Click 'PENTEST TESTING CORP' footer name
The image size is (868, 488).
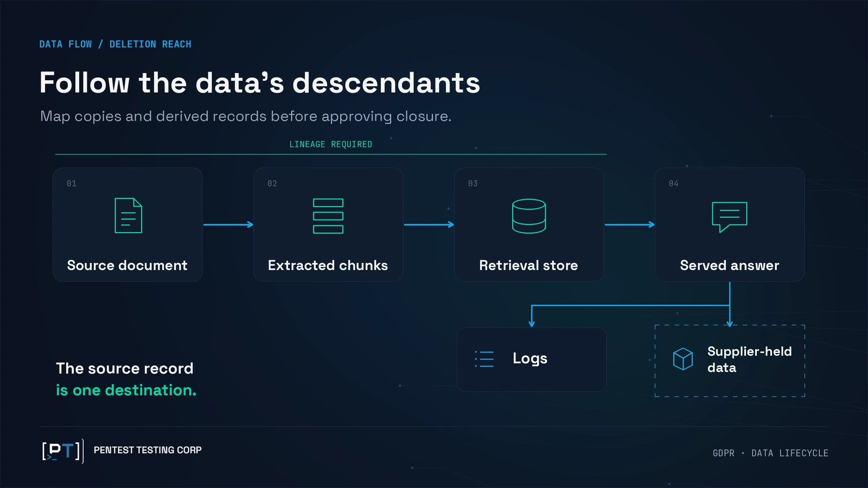[x=148, y=450]
